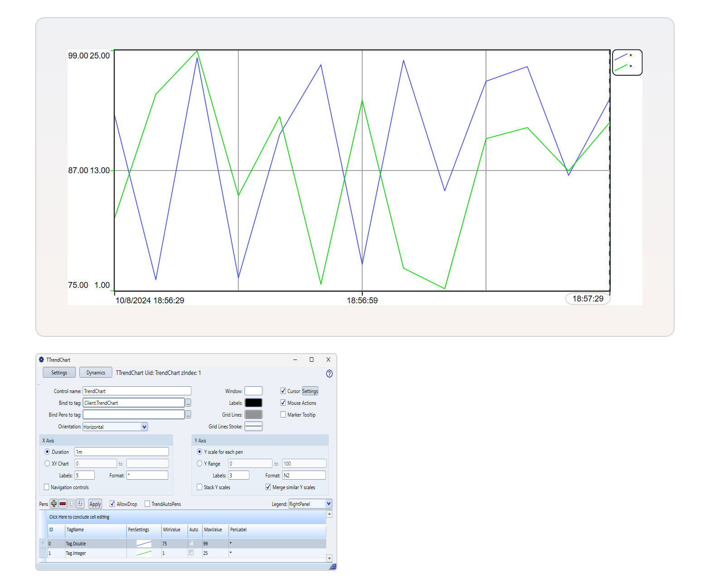The height and width of the screenshot is (588, 710).
Task: Move pen down with the down arrow icon
Action: pyautogui.click(x=80, y=504)
